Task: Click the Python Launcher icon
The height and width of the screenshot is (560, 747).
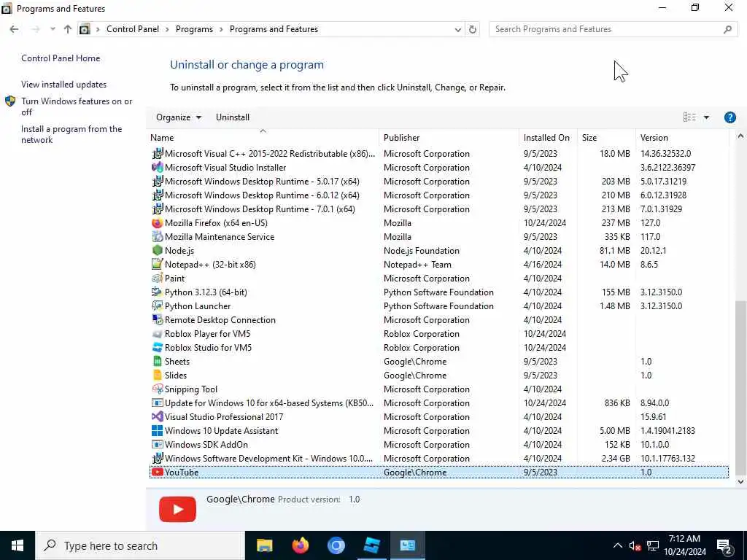Action: point(157,306)
